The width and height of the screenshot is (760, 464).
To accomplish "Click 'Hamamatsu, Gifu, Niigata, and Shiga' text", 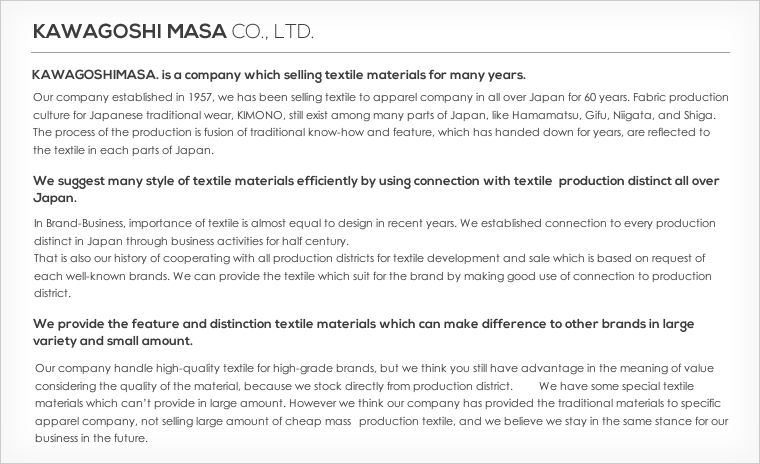I will 613,115.
